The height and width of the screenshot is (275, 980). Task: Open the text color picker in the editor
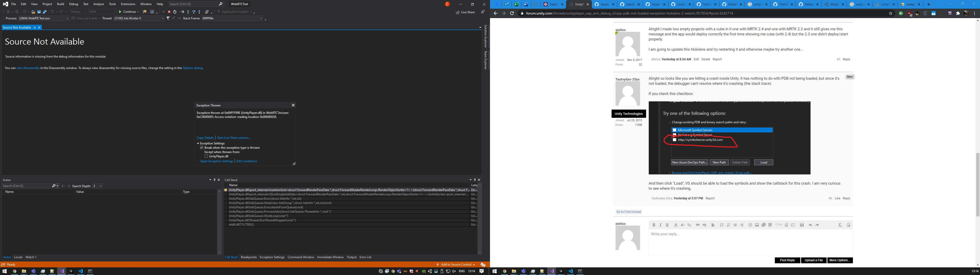pyautogui.click(x=676, y=225)
